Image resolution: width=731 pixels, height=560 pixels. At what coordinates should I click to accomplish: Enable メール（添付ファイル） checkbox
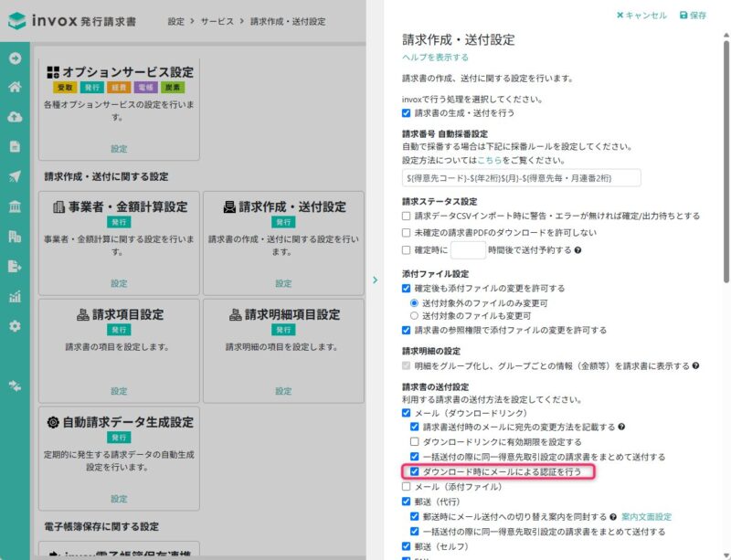[x=406, y=486]
